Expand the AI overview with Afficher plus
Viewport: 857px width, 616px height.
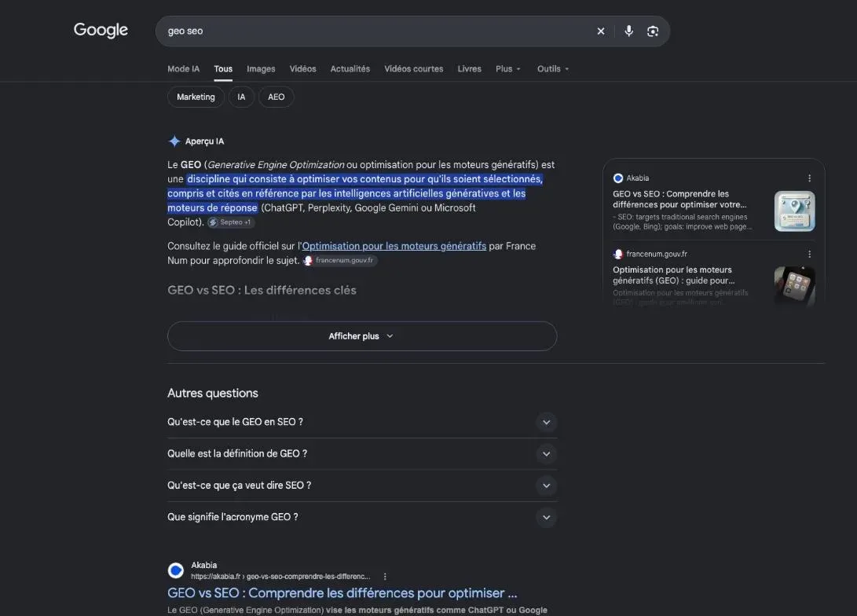tap(362, 336)
